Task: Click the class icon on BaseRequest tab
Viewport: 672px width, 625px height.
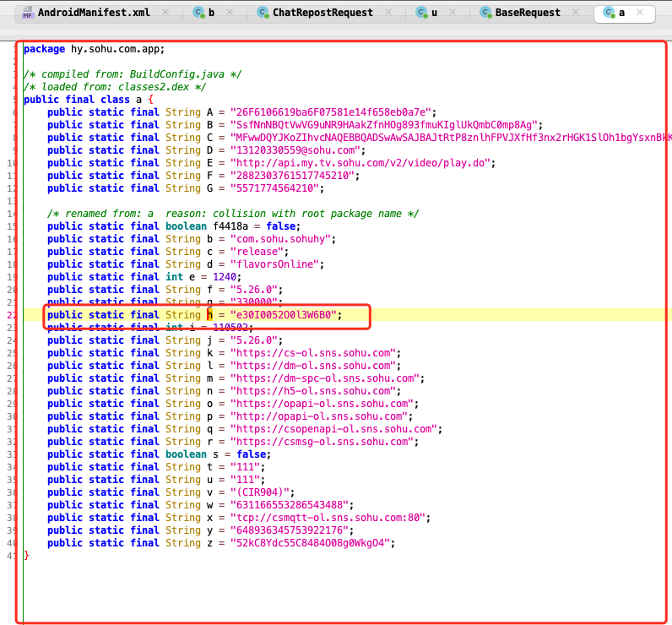Action: click(485, 13)
